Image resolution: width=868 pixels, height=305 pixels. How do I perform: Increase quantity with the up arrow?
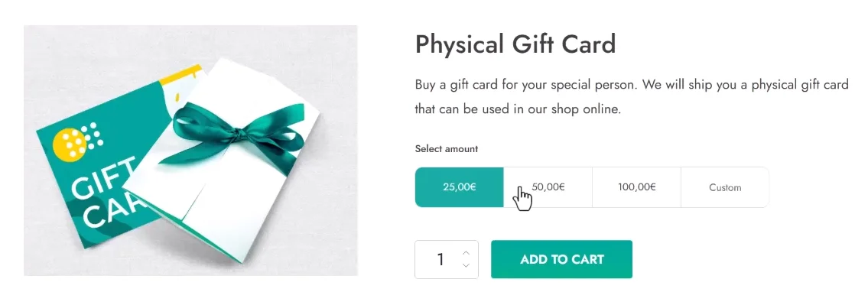(466, 252)
